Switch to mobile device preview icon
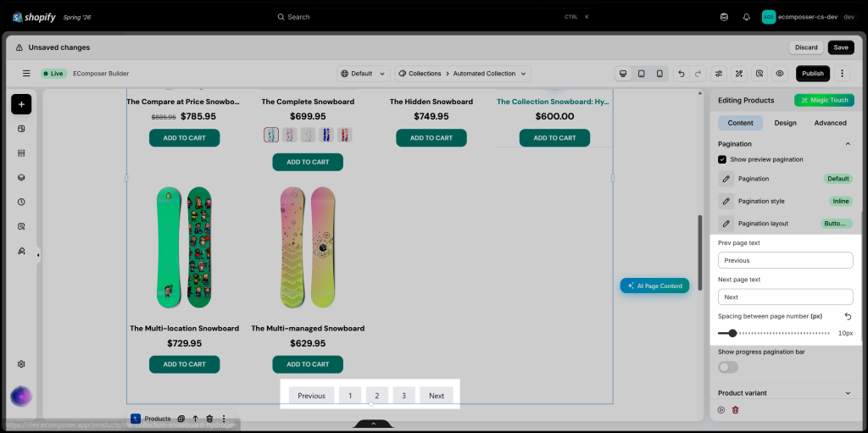Image resolution: width=868 pixels, height=433 pixels. coord(659,74)
